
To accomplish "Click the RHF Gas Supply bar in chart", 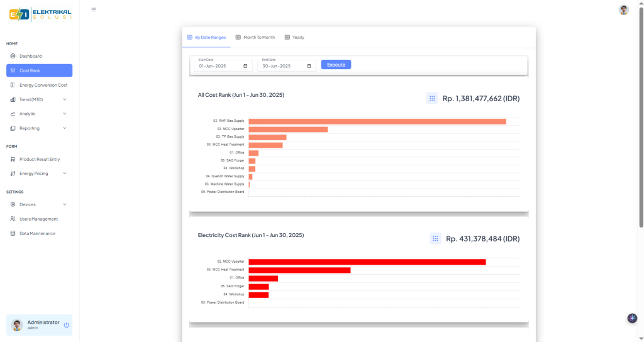I will click(x=377, y=121).
